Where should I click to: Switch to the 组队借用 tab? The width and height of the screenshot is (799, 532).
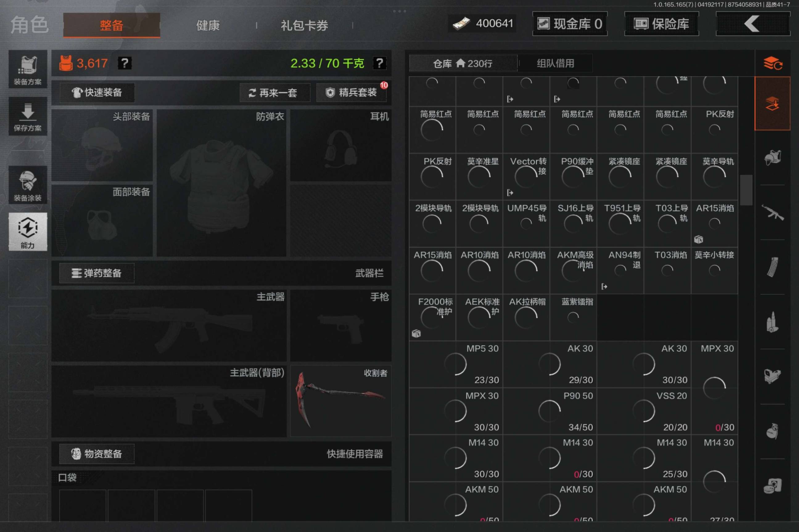[555, 63]
